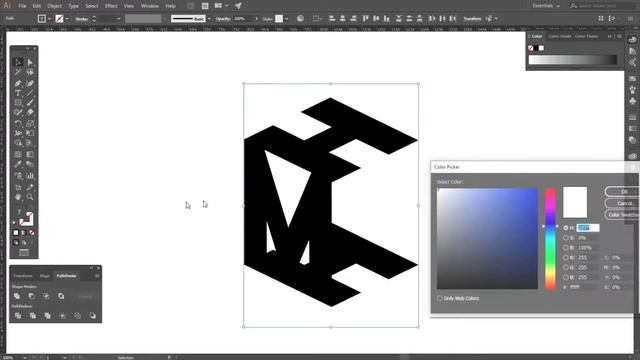Open the File menu
Image resolution: width=640 pixels, height=360 pixels.
pyautogui.click(x=22, y=6)
